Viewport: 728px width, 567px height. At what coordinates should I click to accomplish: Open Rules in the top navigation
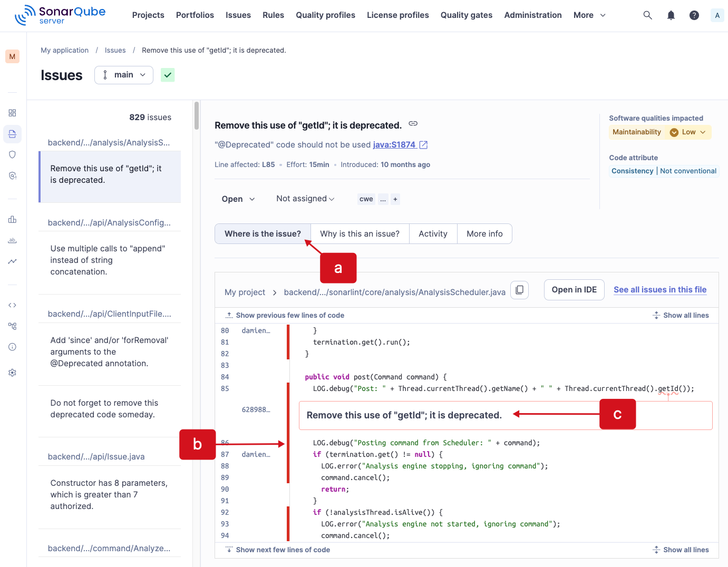pyautogui.click(x=273, y=15)
